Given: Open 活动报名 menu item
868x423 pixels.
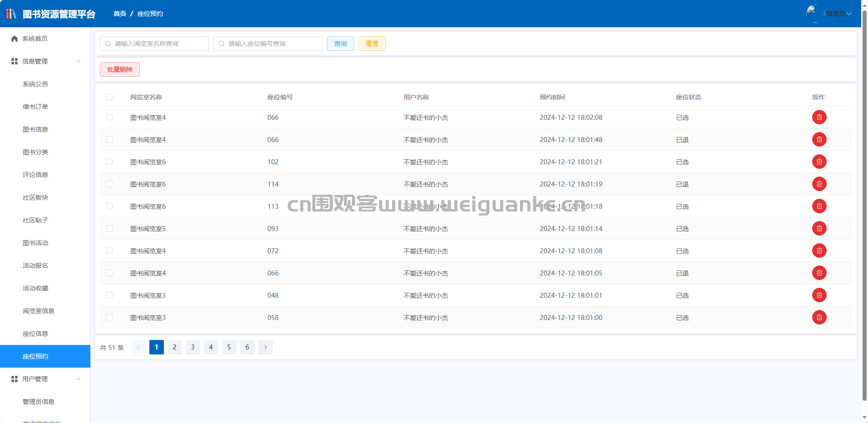Looking at the screenshot, I should point(45,266).
